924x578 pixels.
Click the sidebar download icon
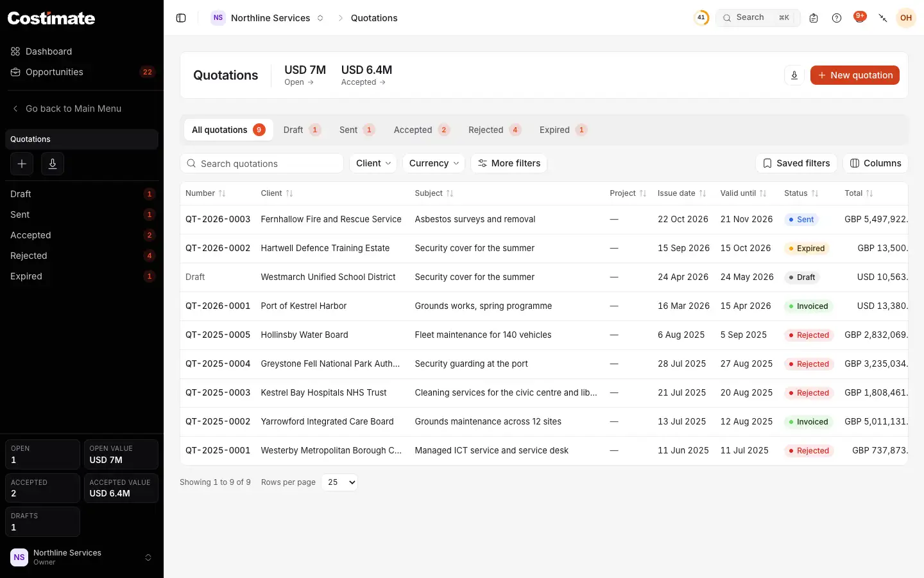tap(53, 164)
